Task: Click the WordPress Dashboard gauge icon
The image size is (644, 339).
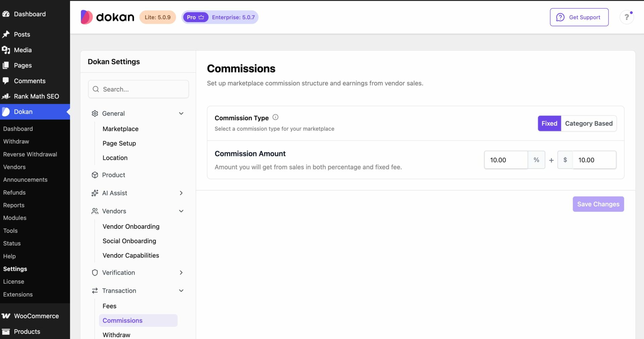Action: (6, 14)
